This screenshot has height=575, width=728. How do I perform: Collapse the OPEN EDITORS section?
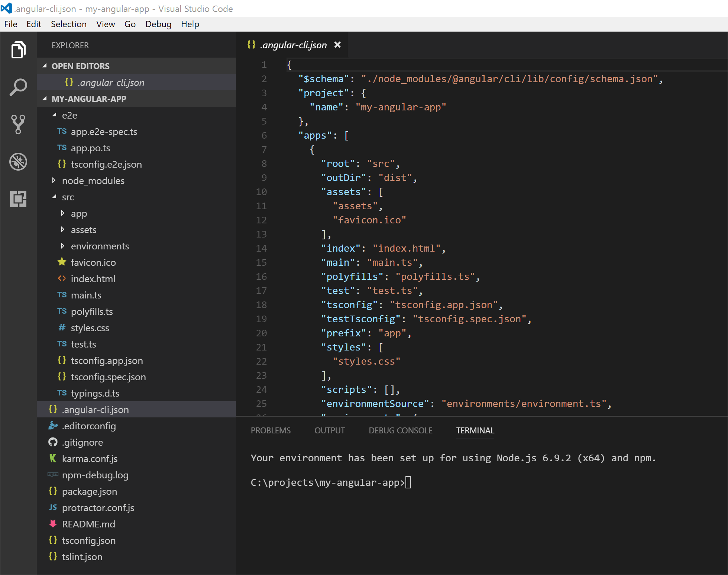pyautogui.click(x=44, y=66)
